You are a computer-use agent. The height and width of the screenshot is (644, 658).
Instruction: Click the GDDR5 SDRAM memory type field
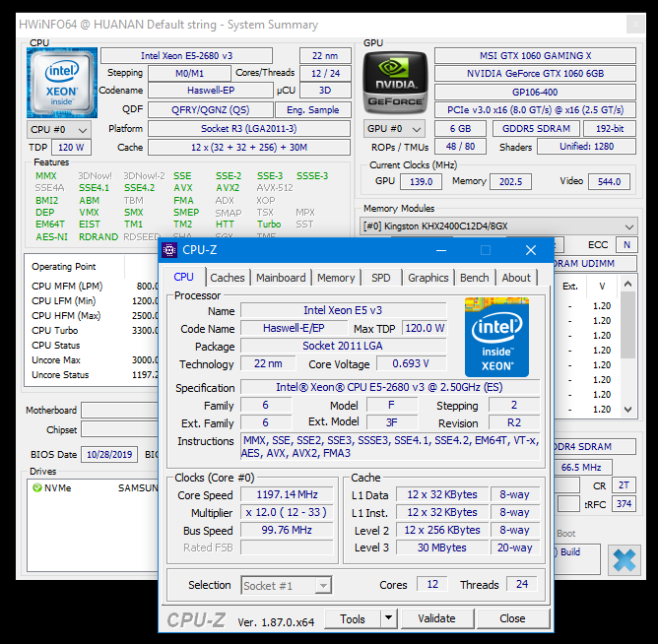coord(536,128)
